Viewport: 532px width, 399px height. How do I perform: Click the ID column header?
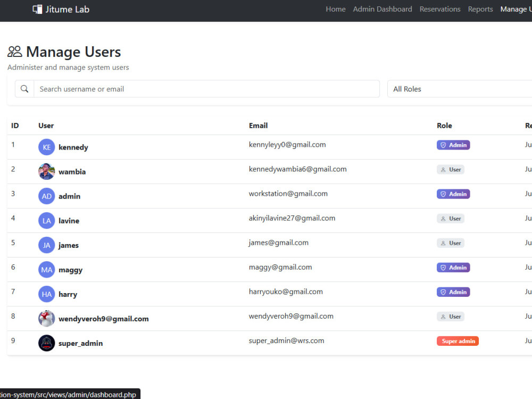pyautogui.click(x=15, y=126)
